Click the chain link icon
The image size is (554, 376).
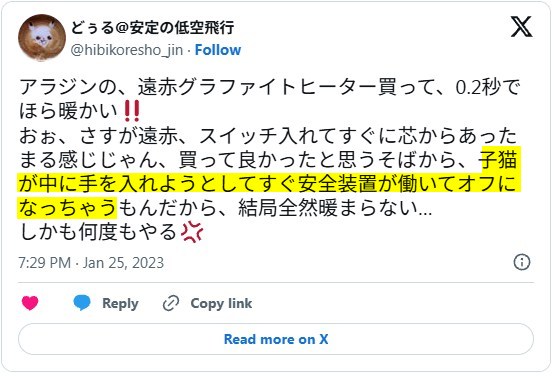pos(171,303)
